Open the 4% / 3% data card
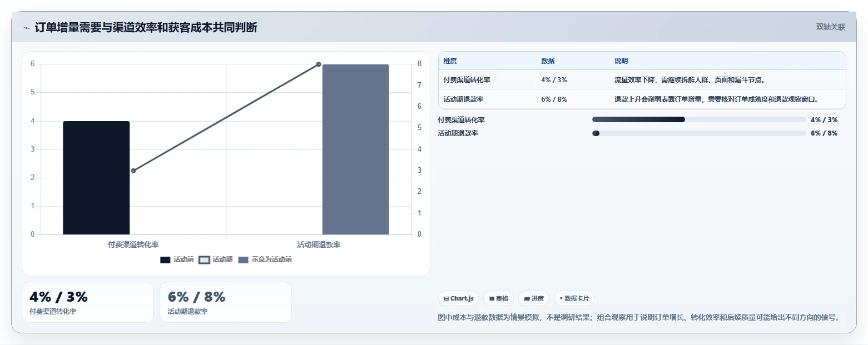This screenshot has height=345, width=868. pos(88,302)
